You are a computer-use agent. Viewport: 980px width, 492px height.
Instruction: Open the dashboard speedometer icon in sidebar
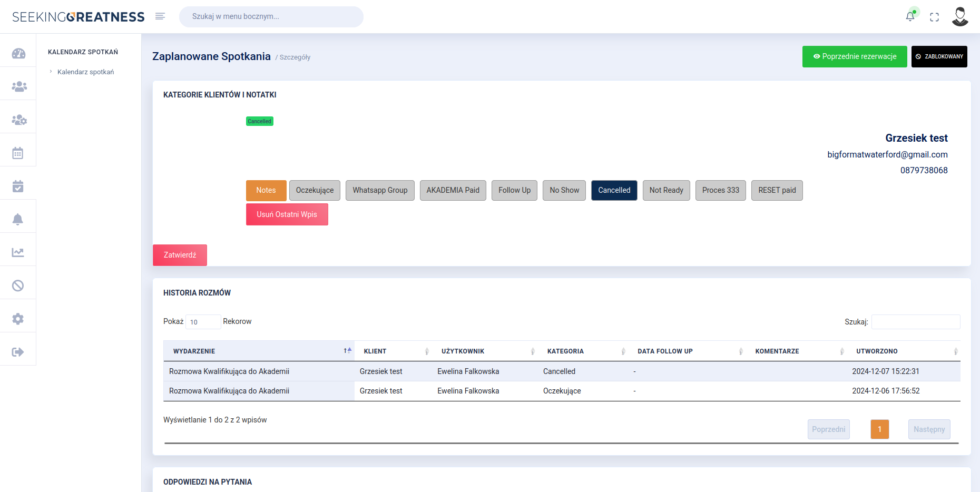[18, 53]
